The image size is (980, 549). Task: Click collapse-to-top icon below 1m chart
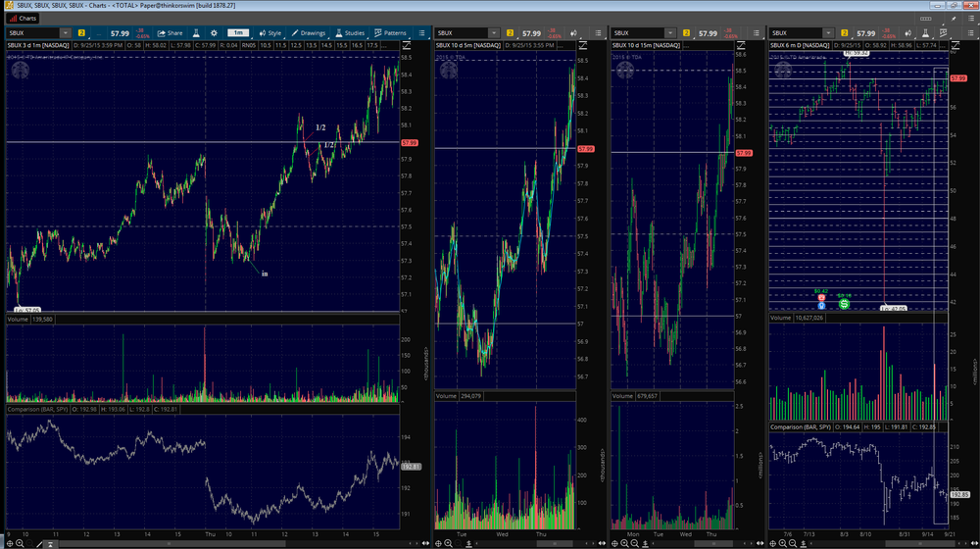click(51, 544)
